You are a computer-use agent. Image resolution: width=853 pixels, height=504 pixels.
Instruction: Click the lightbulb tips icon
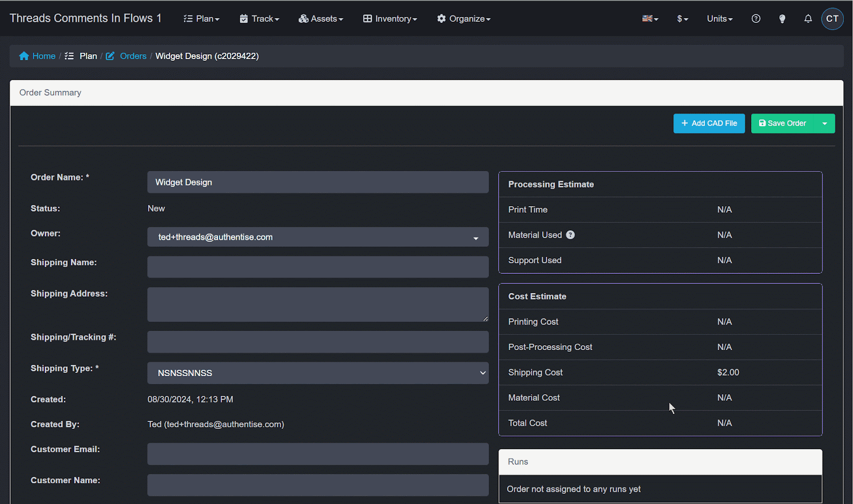pos(782,19)
